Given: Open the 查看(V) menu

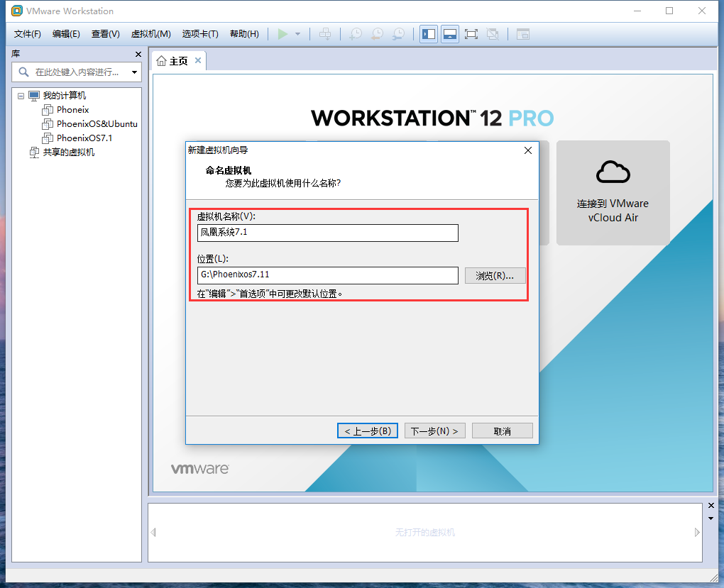Looking at the screenshot, I should click(x=105, y=34).
